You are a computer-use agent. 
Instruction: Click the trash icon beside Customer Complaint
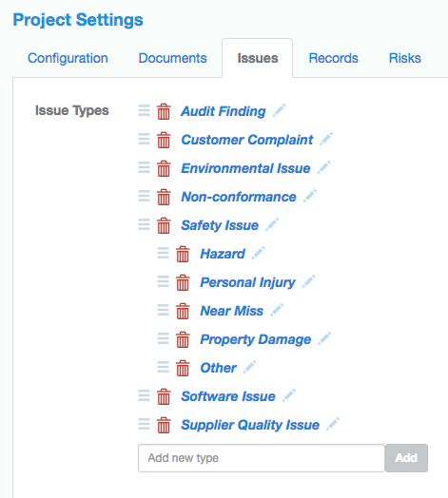pyautogui.click(x=164, y=140)
